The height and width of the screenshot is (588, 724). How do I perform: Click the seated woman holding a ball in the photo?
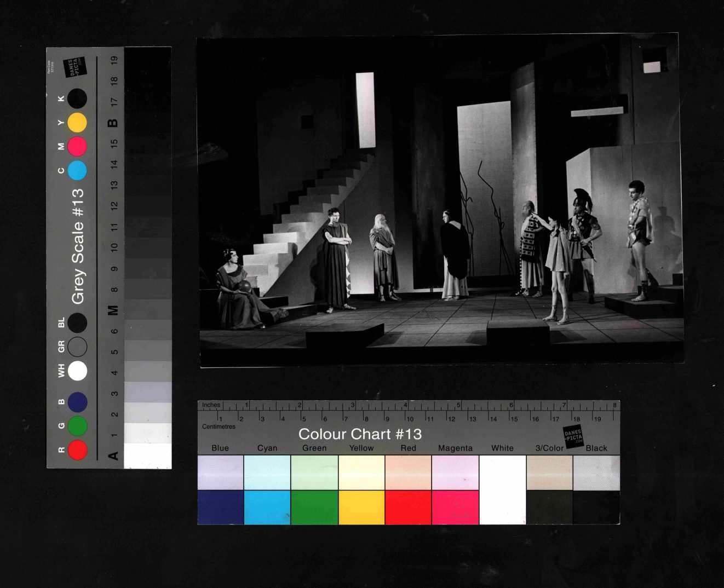point(238,291)
